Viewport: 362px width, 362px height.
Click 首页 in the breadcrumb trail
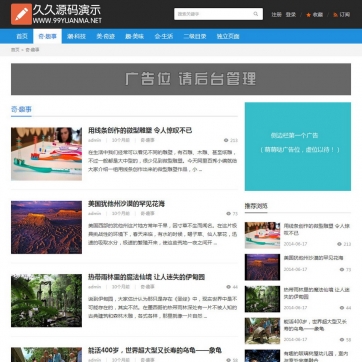15,50
